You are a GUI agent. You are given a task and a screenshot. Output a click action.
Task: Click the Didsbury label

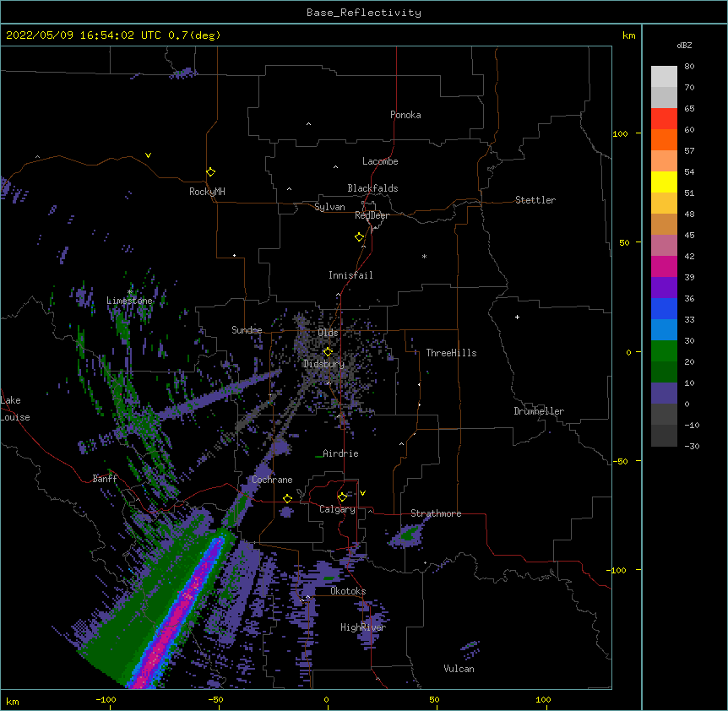323,364
